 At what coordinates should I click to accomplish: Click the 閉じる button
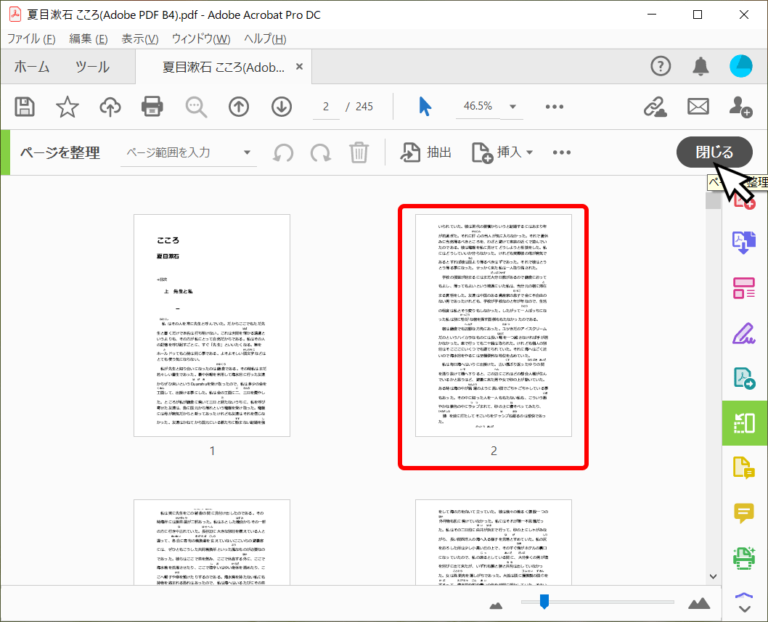point(714,152)
